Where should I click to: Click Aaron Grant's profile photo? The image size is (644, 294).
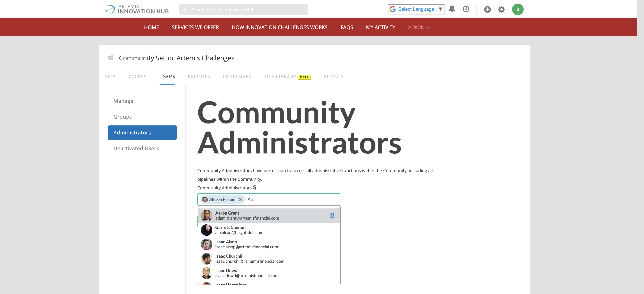[206, 215]
